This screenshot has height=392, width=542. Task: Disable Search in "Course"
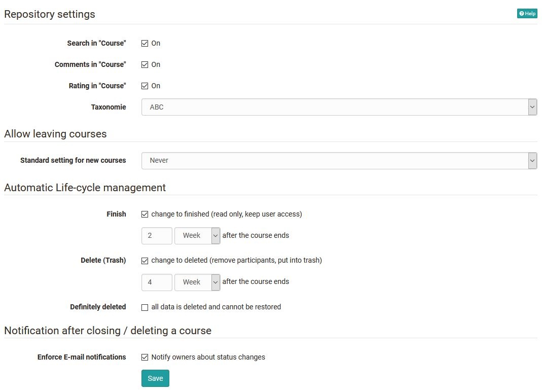pyautogui.click(x=145, y=43)
